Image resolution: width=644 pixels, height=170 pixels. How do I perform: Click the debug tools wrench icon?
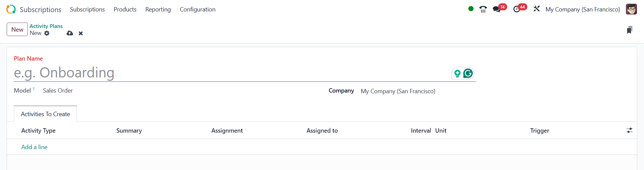537,9
